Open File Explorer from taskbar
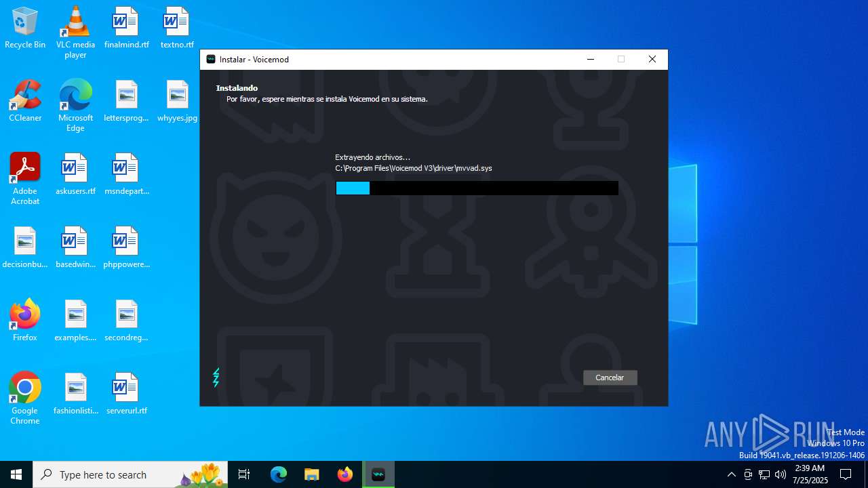868x488 pixels. (312, 474)
